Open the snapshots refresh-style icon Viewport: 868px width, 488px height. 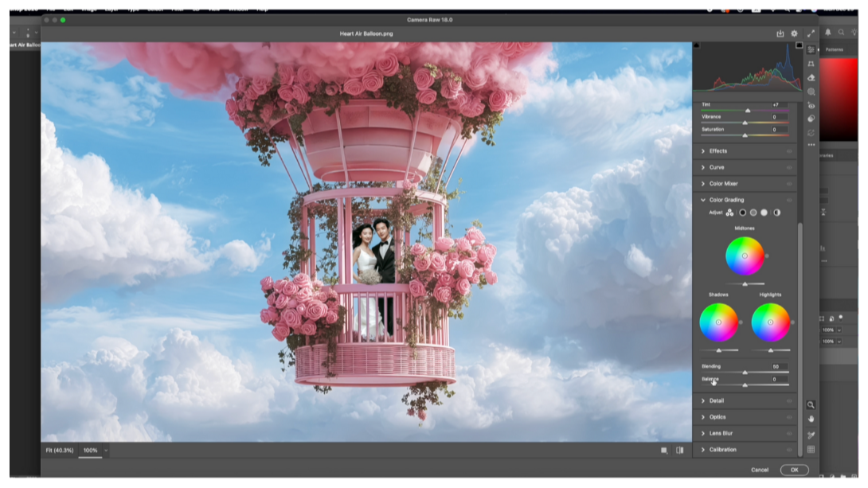click(811, 133)
